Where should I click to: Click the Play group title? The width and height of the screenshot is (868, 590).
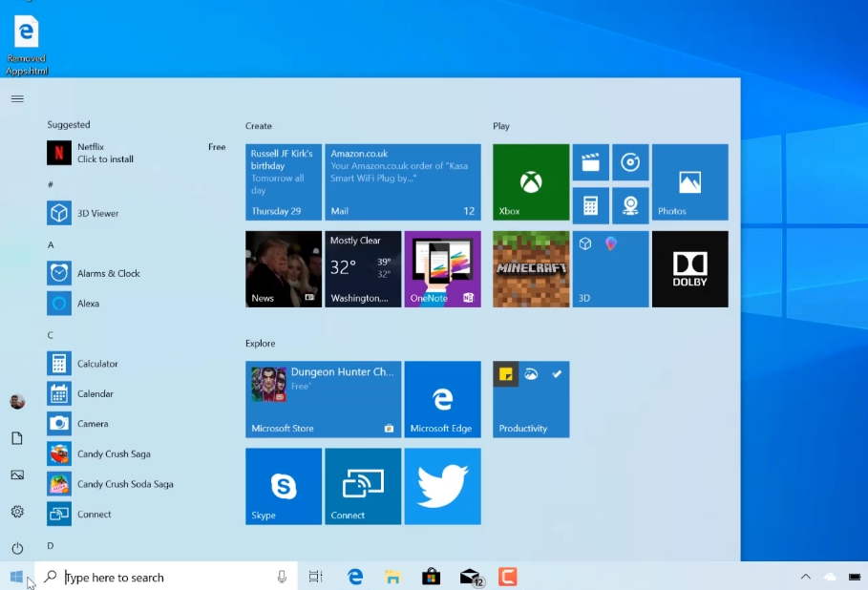point(501,126)
